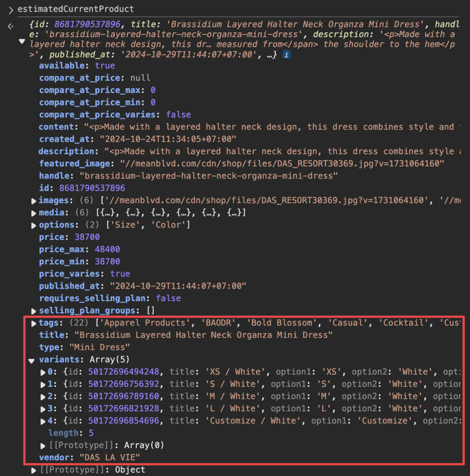
Task: Click variant id 50172696854696
Action: [124, 420]
